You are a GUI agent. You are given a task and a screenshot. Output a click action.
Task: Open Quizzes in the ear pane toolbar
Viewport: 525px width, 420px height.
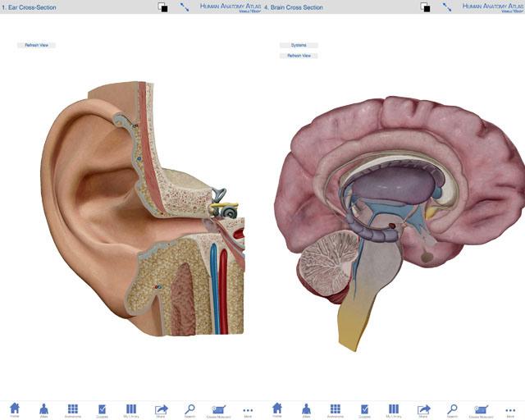click(102, 409)
